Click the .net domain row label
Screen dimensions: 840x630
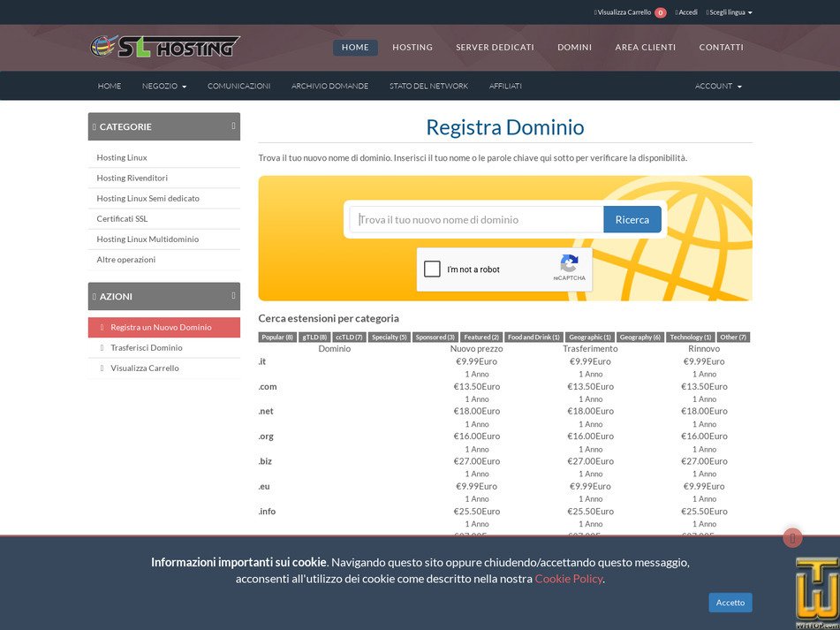[266, 412]
